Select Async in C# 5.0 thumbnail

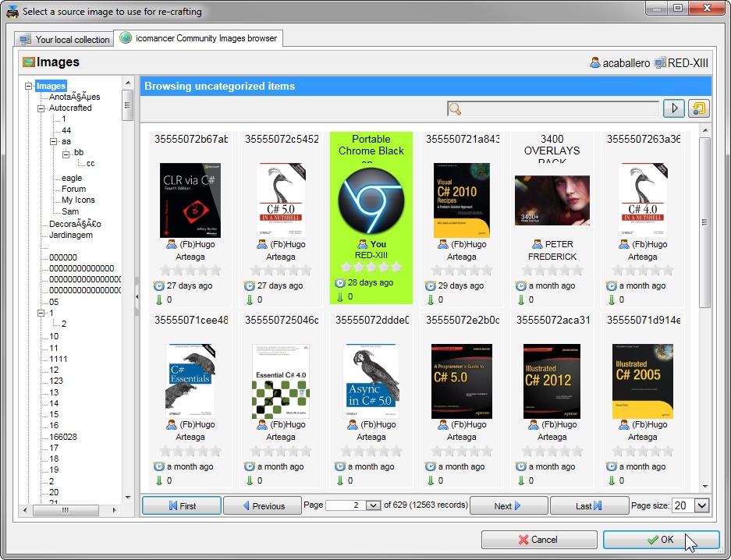371,381
